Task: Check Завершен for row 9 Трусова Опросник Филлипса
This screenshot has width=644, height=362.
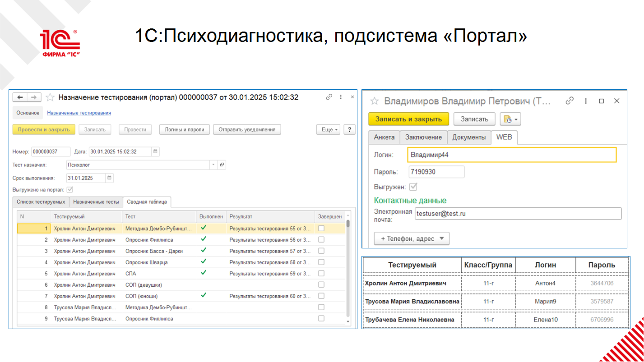Action: [x=321, y=318]
